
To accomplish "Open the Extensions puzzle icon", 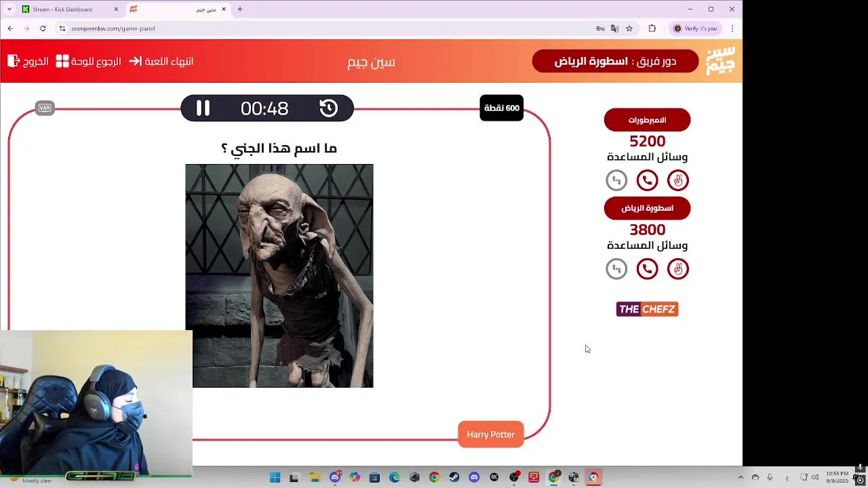I will (x=652, y=28).
